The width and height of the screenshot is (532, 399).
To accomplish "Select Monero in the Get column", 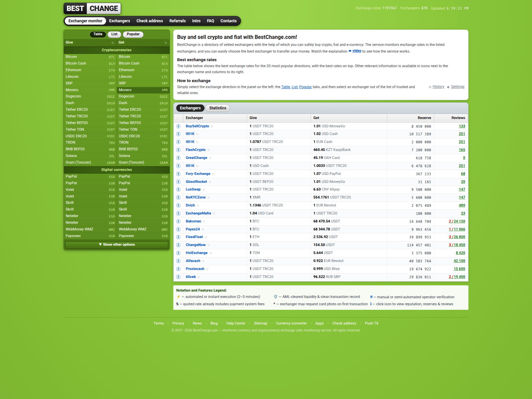I will coord(143,90).
